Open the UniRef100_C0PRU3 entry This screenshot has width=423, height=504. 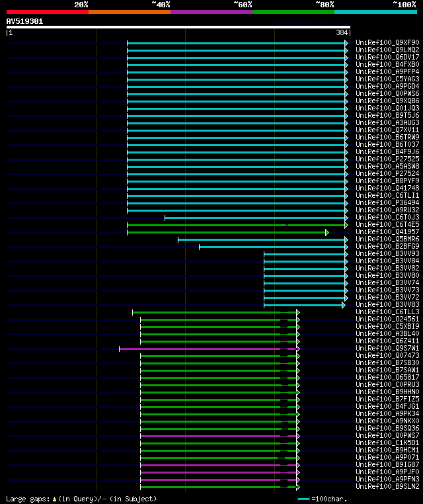coord(387,385)
